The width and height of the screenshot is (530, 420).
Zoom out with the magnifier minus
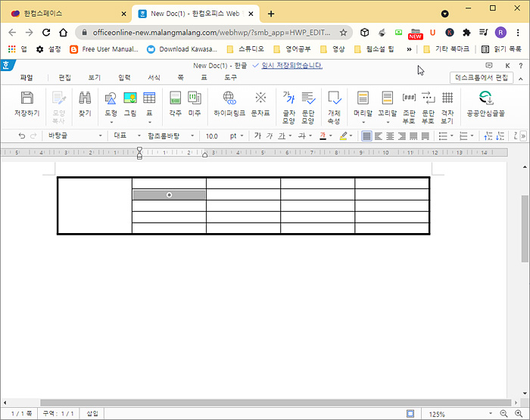503,414
